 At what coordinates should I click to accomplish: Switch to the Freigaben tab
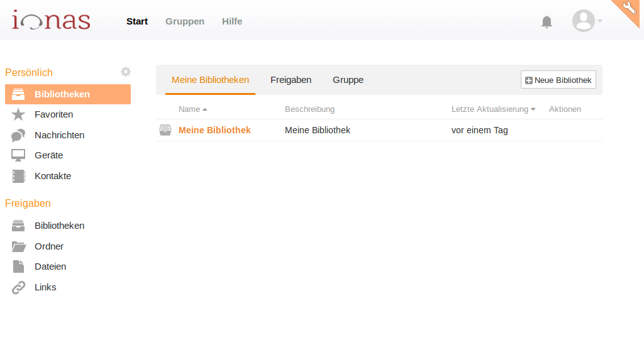tap(291, 80)
